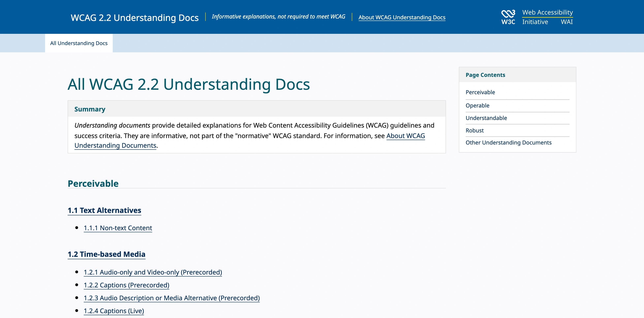Click the WCAG 2.2 Understanding Docs site title

tap(134, 18)
